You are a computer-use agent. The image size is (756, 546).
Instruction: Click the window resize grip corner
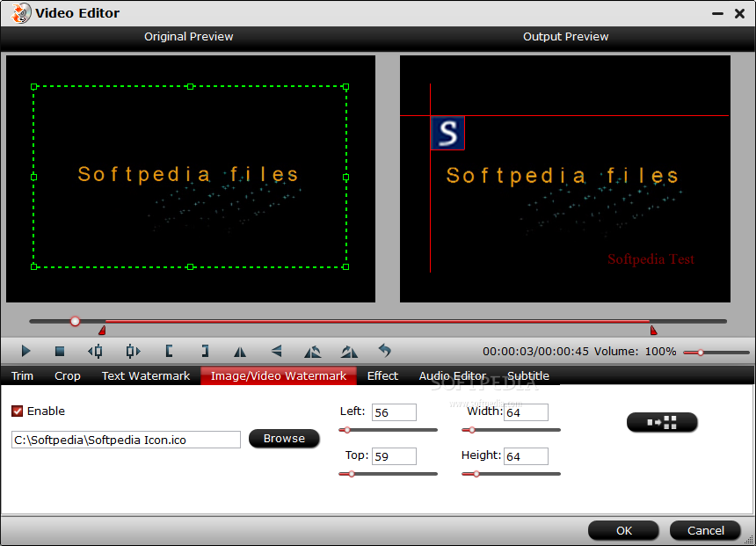pyautogui.click(x=749, y=540)
